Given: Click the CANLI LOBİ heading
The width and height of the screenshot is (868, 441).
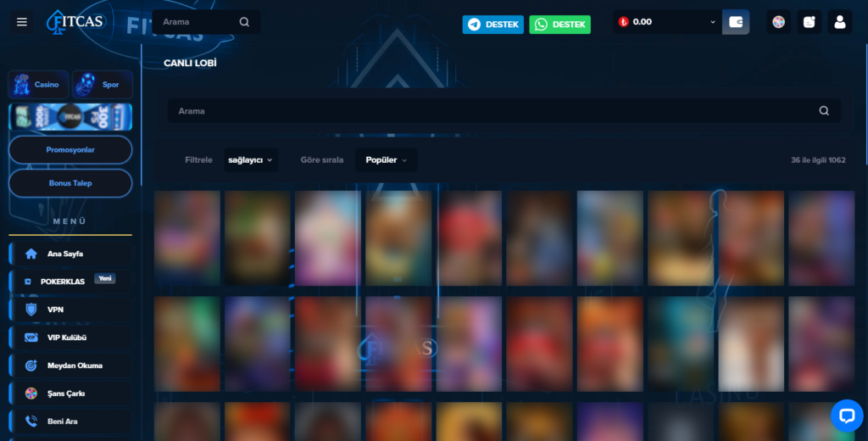Looking at the screenshot, I should point(190,63).
